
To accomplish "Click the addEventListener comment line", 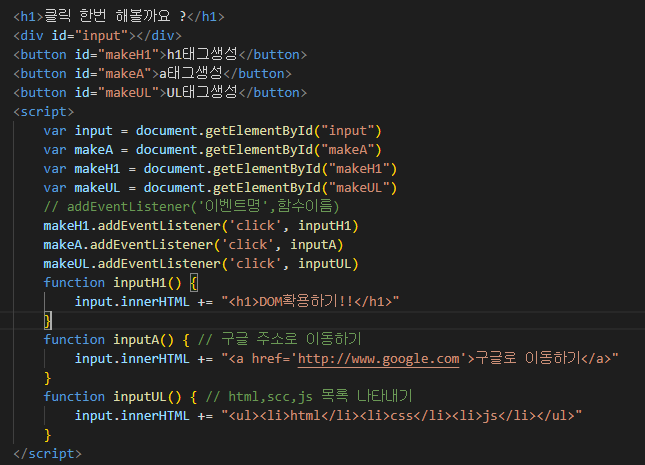I will point(191,206).
